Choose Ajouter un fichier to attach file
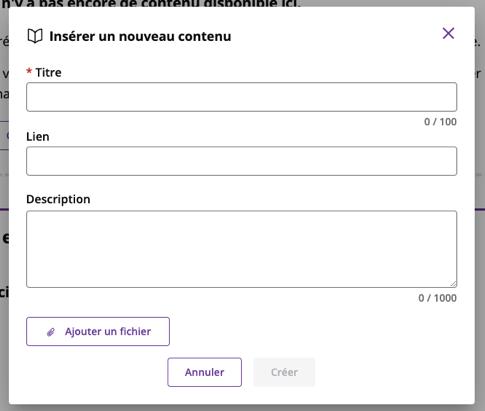The height and width of the screenshot is (411, 485). point(98,331)
